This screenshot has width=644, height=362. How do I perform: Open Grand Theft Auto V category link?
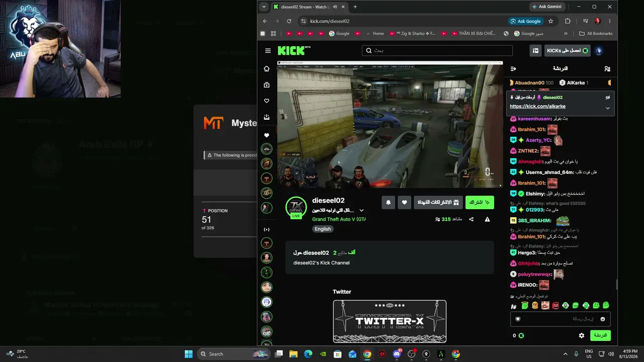tap(339, 219)
